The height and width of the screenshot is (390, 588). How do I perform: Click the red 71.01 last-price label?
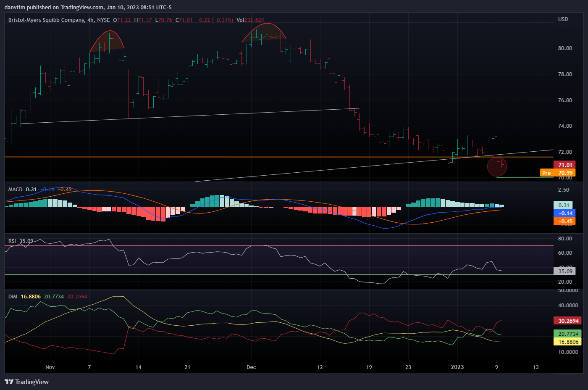(x=564, y=165)
